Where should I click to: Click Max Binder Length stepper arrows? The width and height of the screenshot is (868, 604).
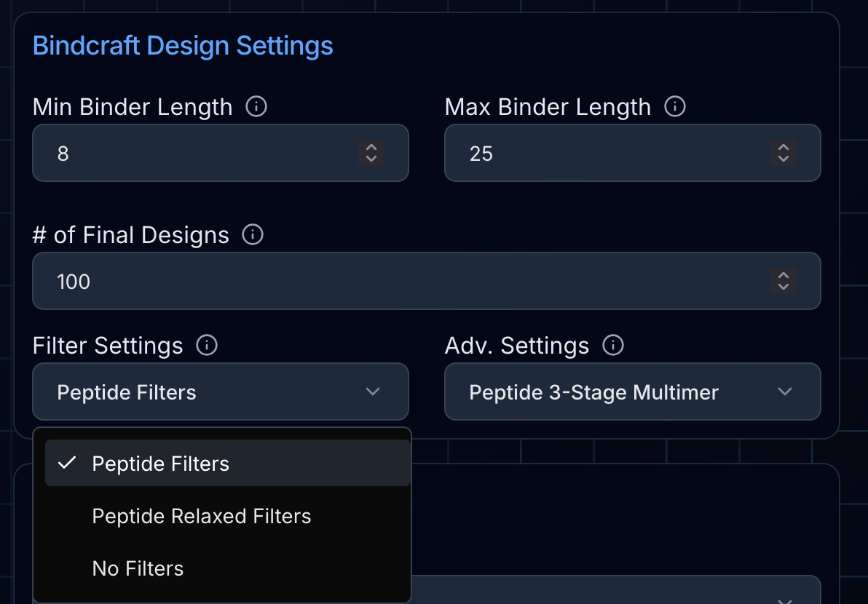pyautogui.click(x=784, y=154)
